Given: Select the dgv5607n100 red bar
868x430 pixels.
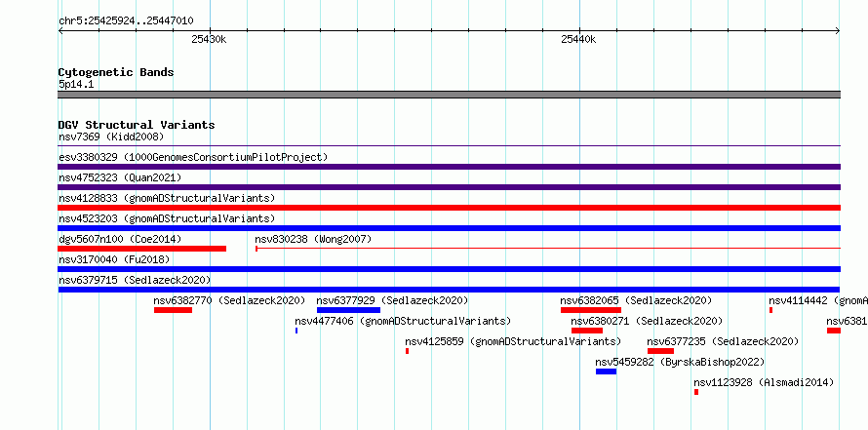Looking at the screenshot, I should [x=142, y=249].
